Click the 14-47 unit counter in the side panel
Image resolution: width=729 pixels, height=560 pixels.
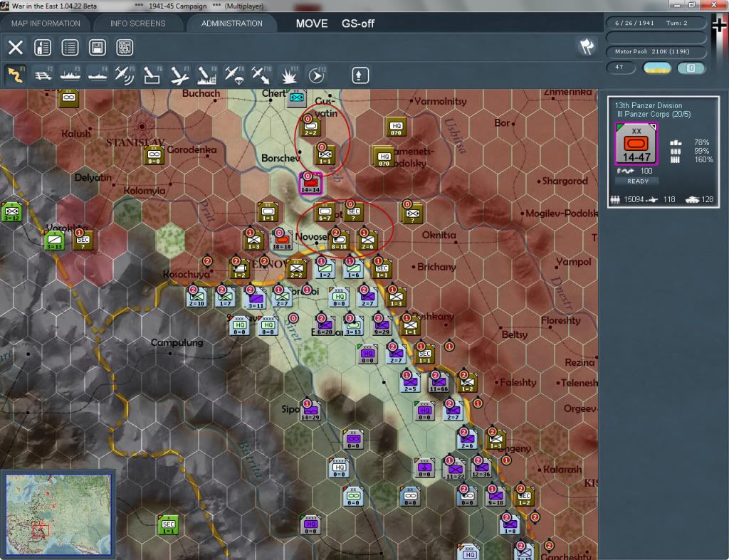point(636,144)
